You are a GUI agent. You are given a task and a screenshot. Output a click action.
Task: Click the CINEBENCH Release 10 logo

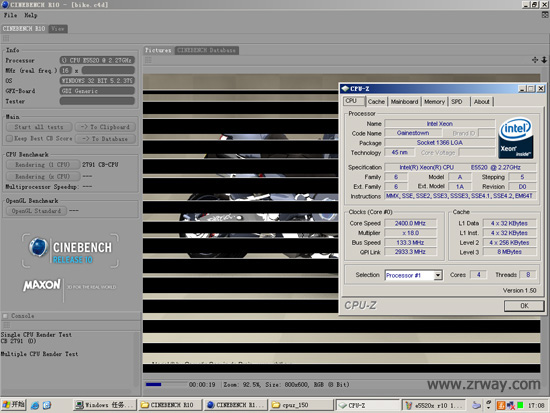tap(70, 251)
